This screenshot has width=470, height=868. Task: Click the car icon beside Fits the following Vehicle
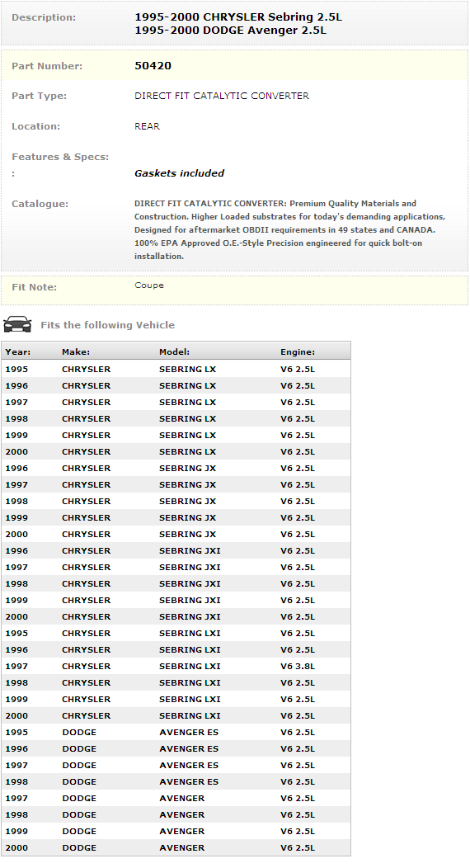click(x=17, y=324)
